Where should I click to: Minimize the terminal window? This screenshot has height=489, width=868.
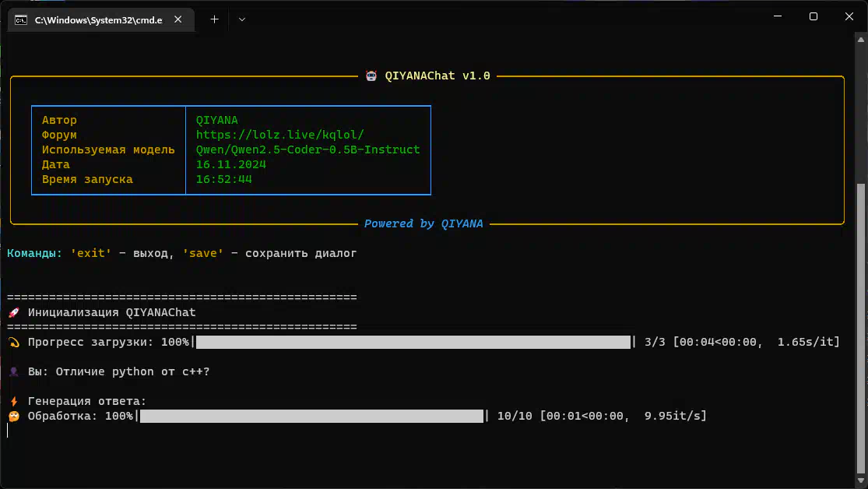777,16
